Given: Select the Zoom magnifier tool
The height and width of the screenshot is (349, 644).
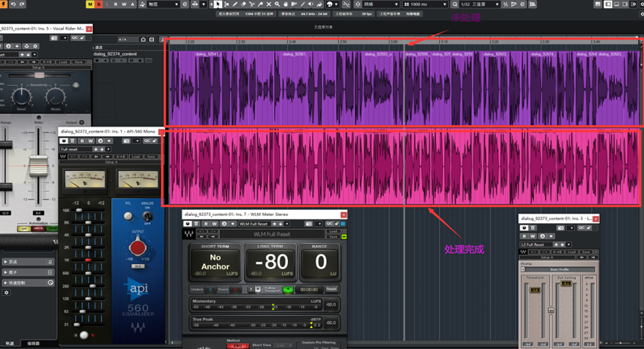Looking at the screenshot, I should point(277,4).
